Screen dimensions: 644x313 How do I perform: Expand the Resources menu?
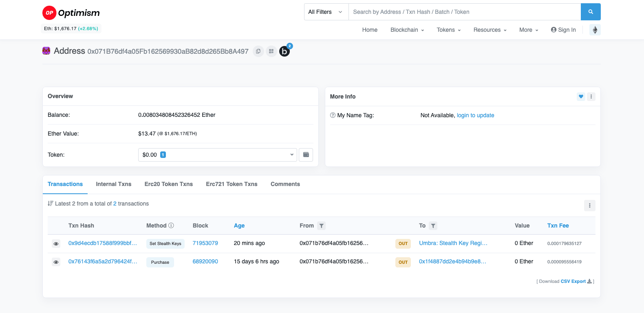[x=490, y=30]
